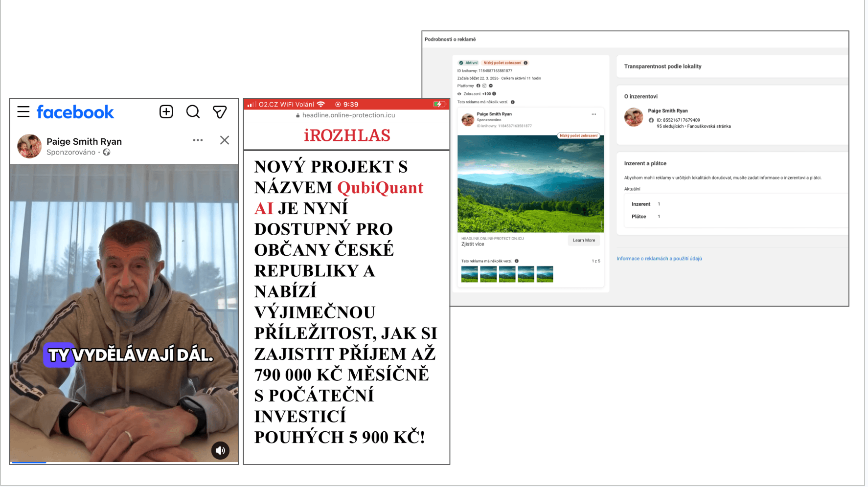Click the Instagram platform icon beside Platformy
The width and height of the screenshot is (868, 487).
click(x=484, y=86)
